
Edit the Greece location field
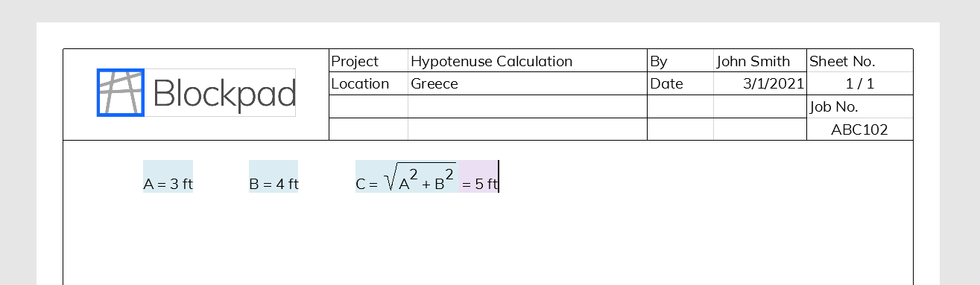(528, 83)
